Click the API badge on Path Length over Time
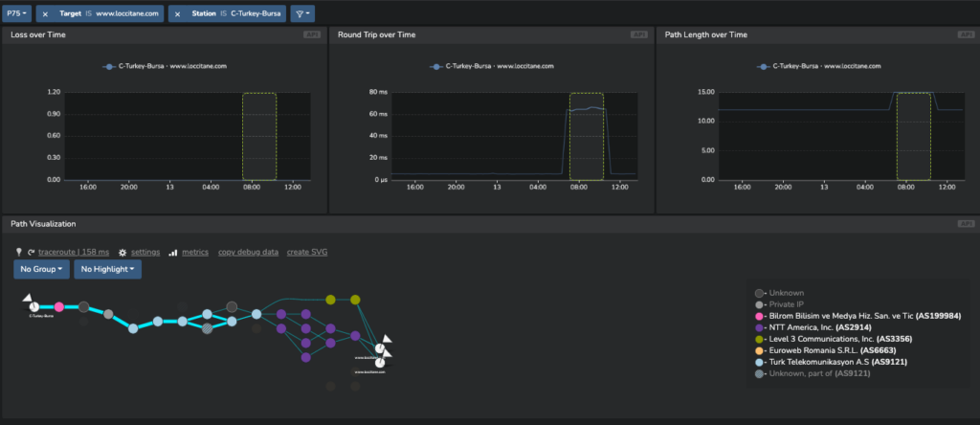 pyautogui.click(x=967, y=35)
